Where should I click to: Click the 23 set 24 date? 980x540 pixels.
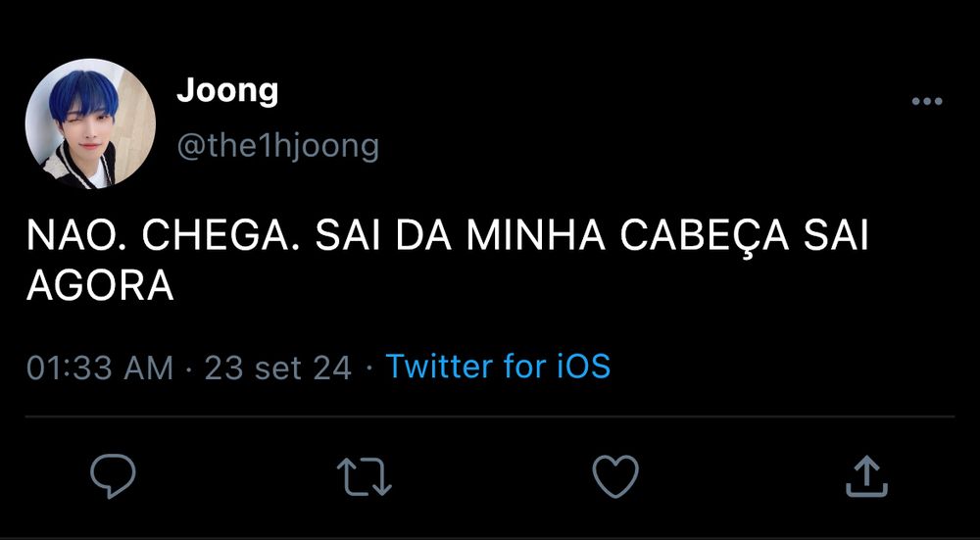(x=278, y=368)
